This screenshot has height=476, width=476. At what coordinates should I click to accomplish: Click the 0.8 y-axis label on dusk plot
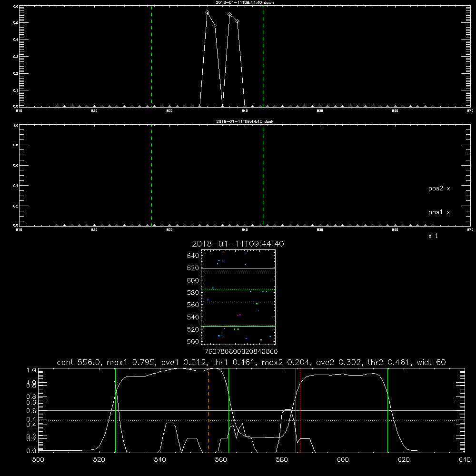coord(16,145)
